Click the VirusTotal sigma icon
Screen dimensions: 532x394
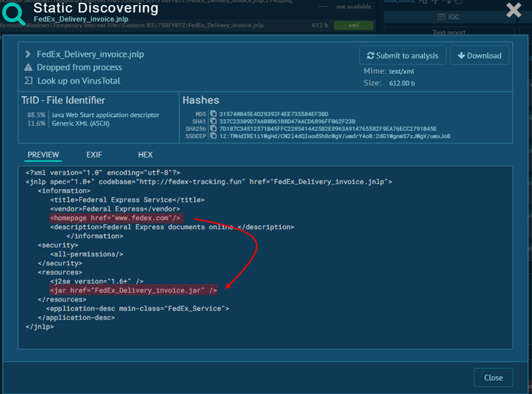(x=29, y=81)
